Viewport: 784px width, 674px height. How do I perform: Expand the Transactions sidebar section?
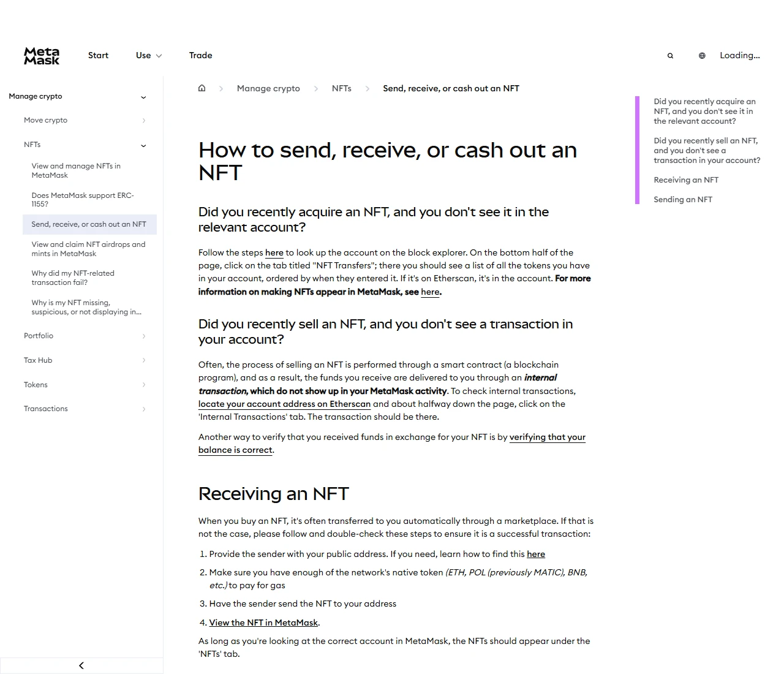pyautogui.click(x=85, y=409)
